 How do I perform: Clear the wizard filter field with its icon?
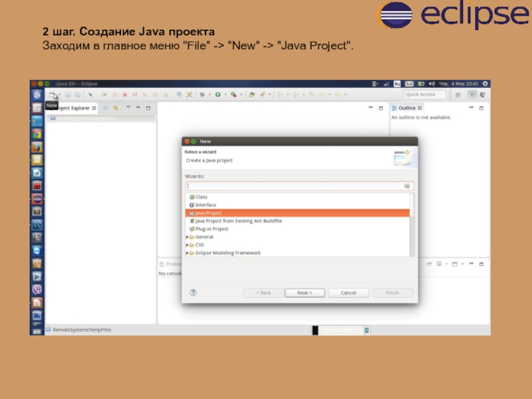tap(407, 186)
